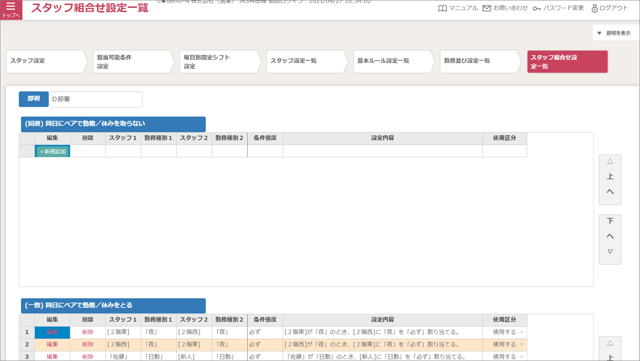Click the password change key icon
The width and height of the screenshot is (640, 361).
click(536, 8)
